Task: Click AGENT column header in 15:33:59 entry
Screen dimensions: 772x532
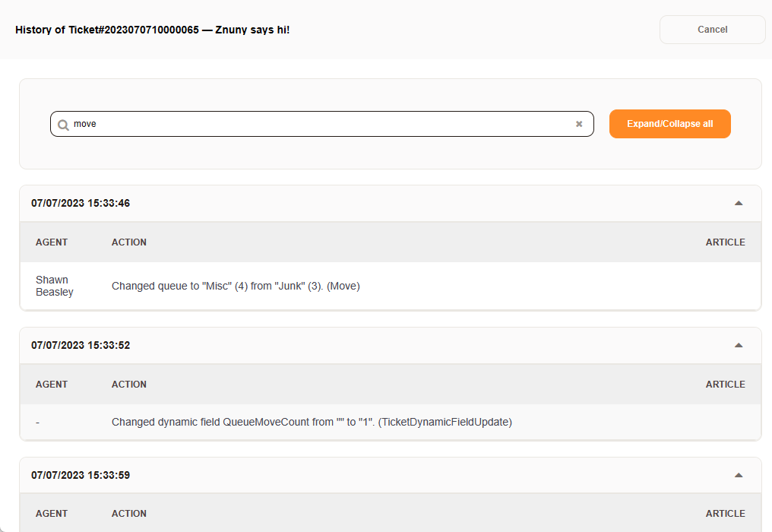Action: coord(52,514)
